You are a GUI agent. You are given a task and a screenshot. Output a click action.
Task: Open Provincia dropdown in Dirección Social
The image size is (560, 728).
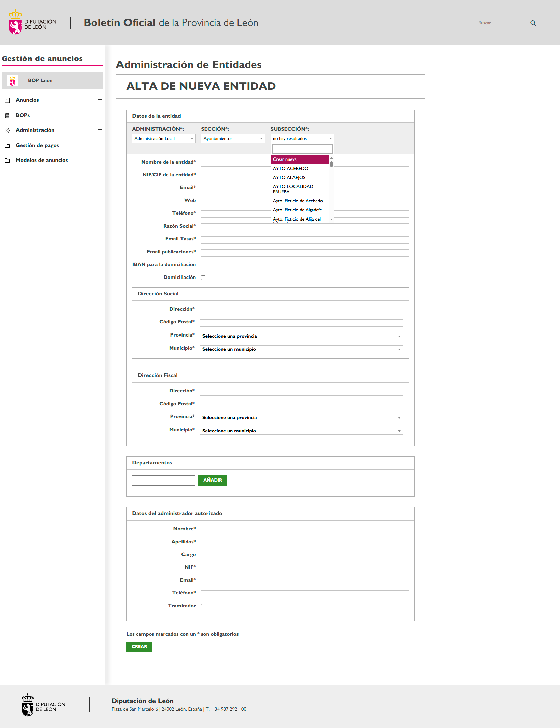[x=301, y=336]
